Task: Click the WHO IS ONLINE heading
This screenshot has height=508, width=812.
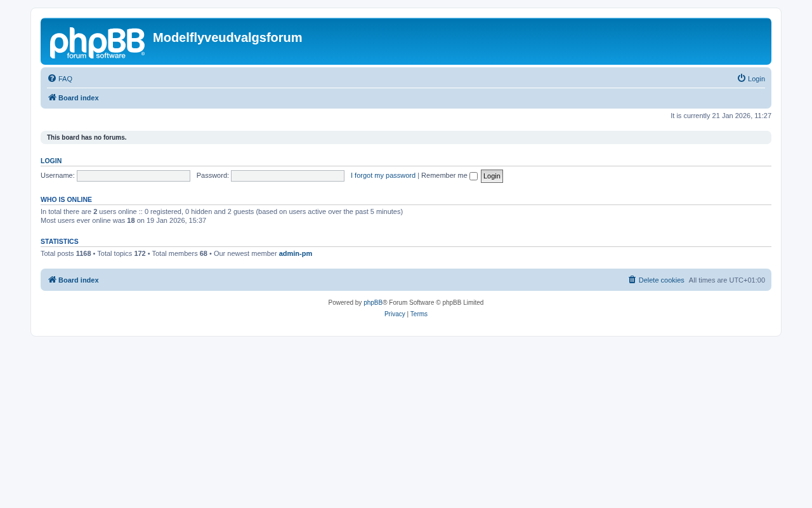Action: 66,199
